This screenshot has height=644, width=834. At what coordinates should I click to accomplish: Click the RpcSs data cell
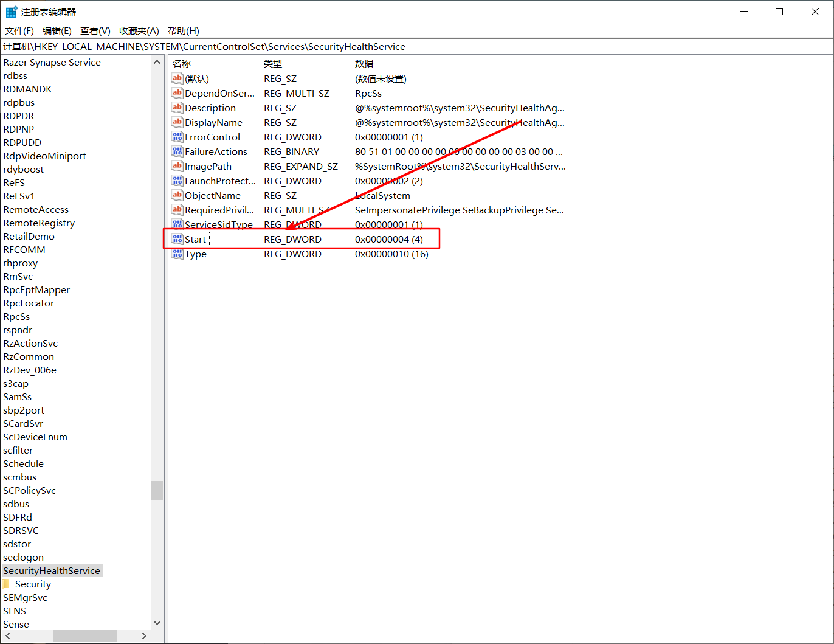(368, 93)
